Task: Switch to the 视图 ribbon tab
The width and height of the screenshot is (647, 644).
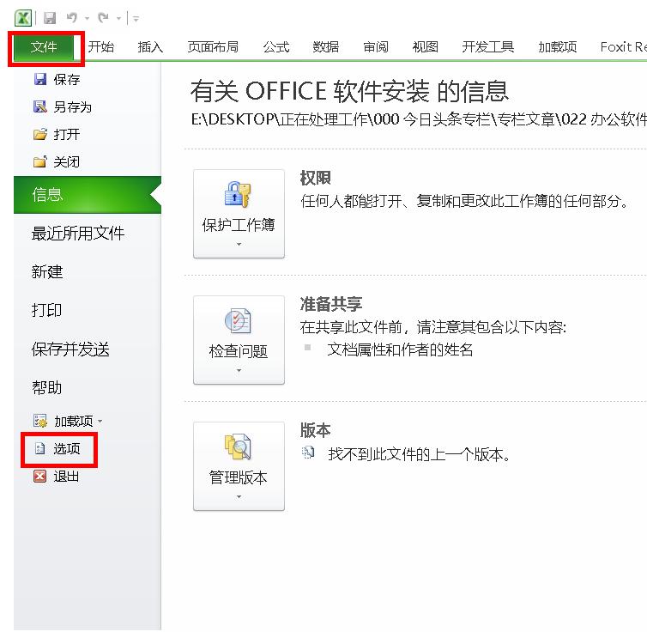Action: (425, 47)
